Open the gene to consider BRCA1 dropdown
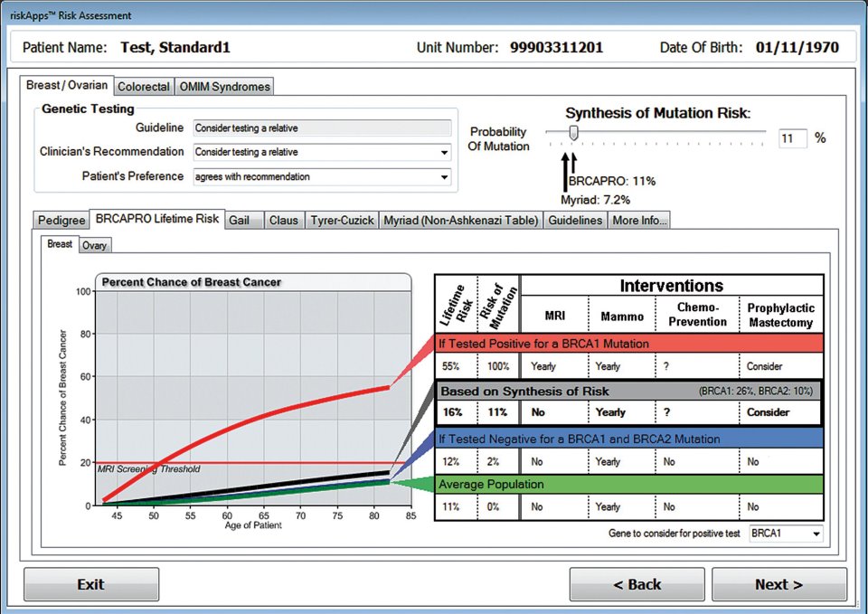Image resolution: width=868 pixels, height=614 pixels. click(x=786, y=534)
